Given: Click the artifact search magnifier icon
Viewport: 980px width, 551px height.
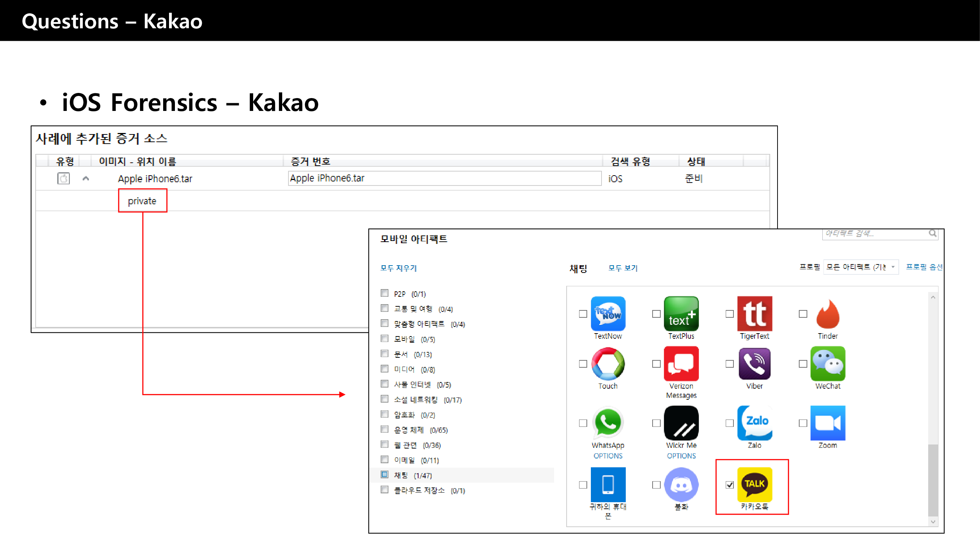Looking at the screenshot, I should coord(933,233).
